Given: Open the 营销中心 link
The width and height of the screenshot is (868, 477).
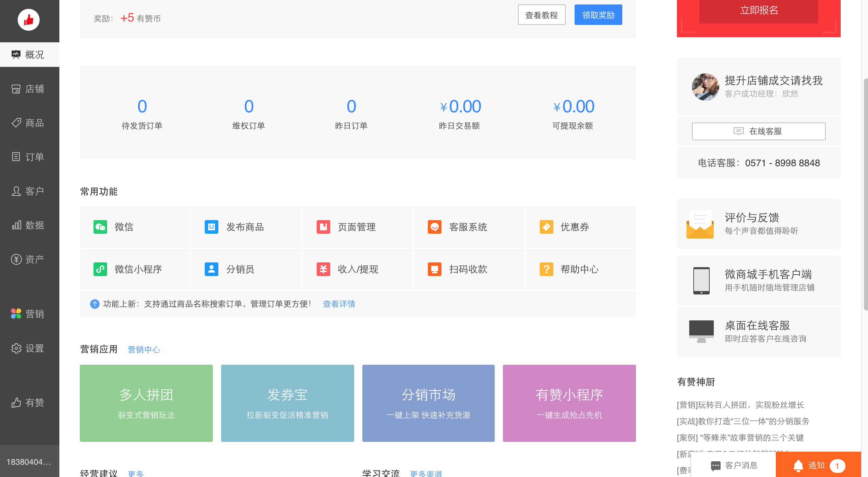Looking at the screenshot, I should 144,349.
